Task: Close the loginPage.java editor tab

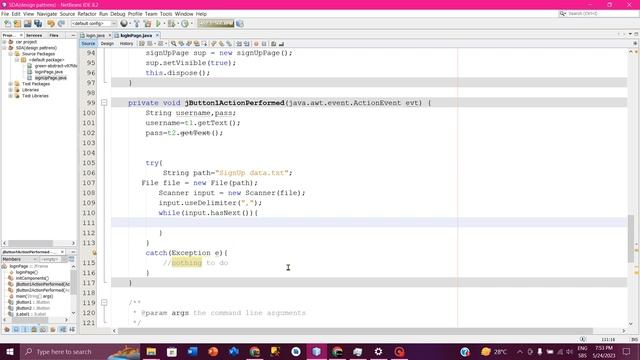Action: pyautogui.click(x=157, y=36)
